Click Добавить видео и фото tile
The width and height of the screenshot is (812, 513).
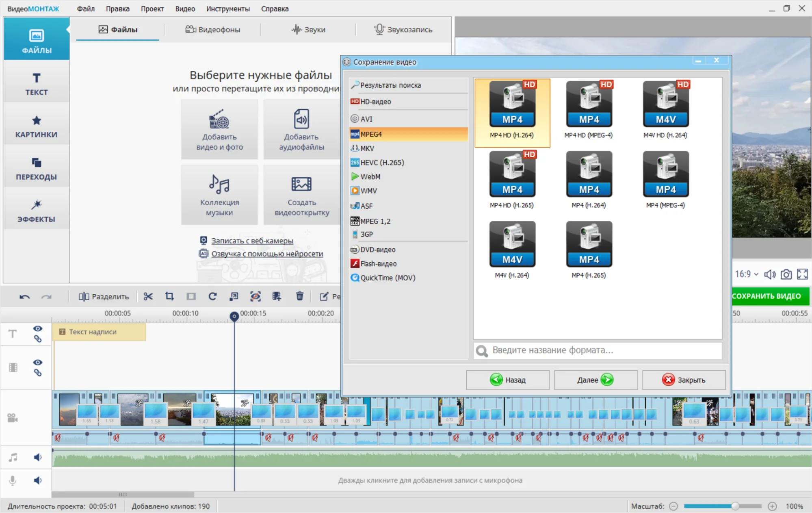point(219,130)
